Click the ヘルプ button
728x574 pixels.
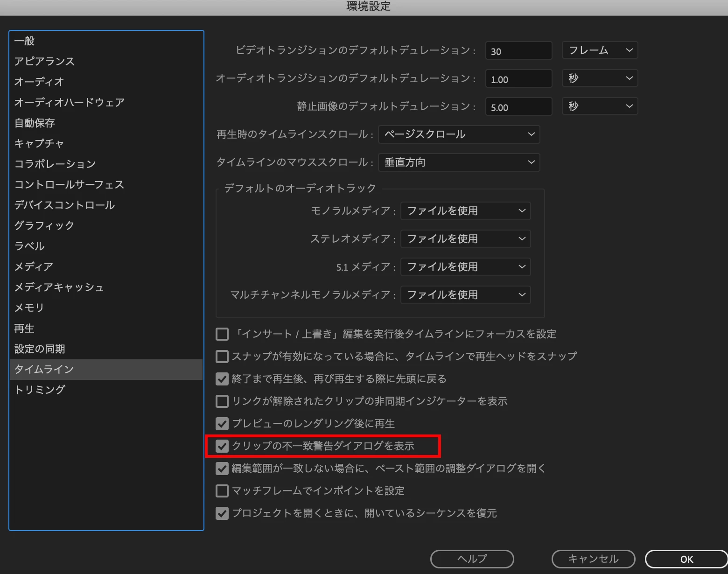[x=472, y=559]
